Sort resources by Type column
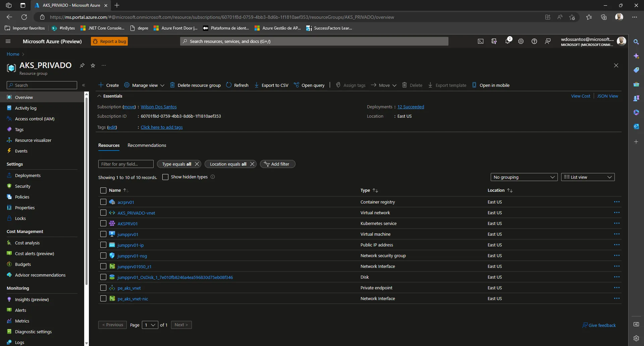 pyautogui.click(x=369, y=190)
